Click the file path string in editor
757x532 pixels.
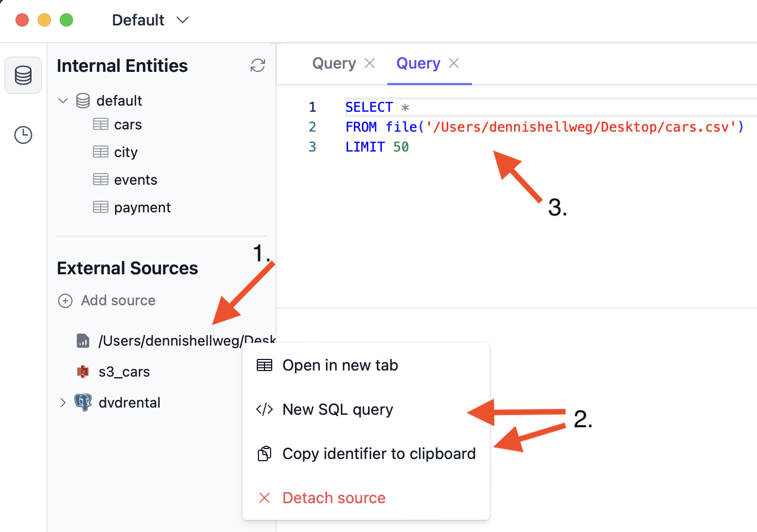click(581, 127)
